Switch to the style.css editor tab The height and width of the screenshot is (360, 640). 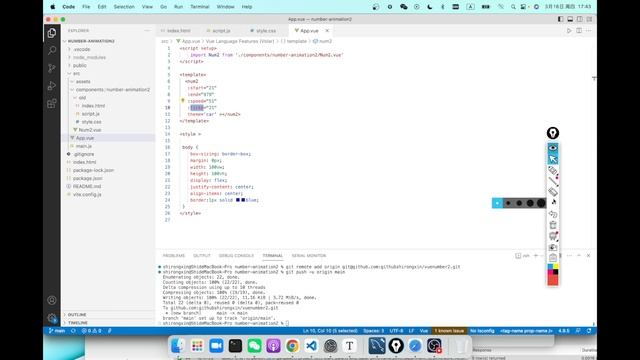click(x=266, y=31)
